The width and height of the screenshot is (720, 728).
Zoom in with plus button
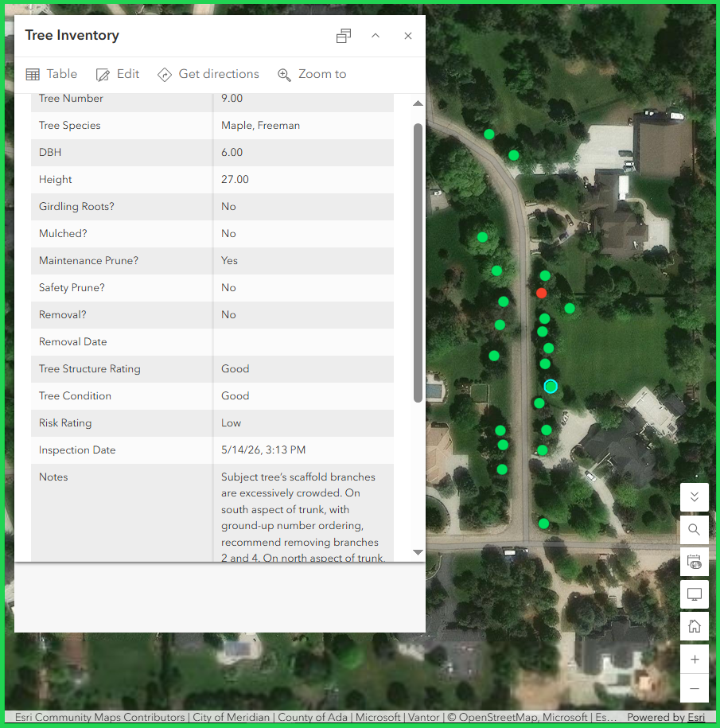pyautogui.click(x=694, y=660)
